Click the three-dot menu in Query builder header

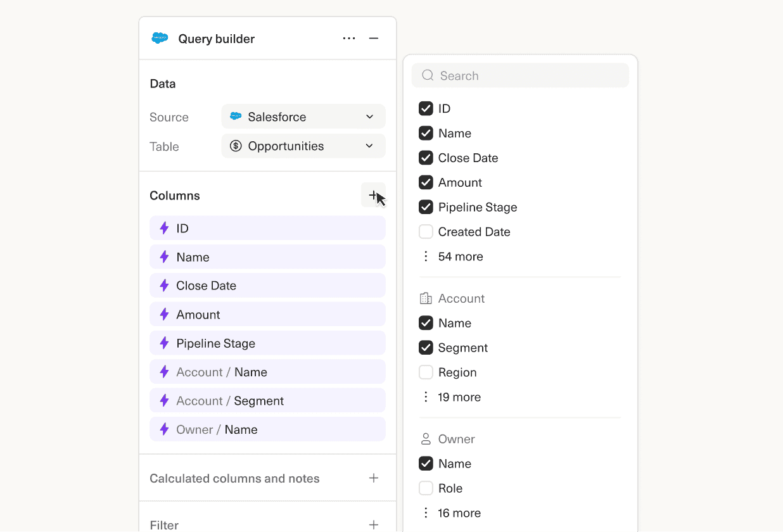(349, 39)
